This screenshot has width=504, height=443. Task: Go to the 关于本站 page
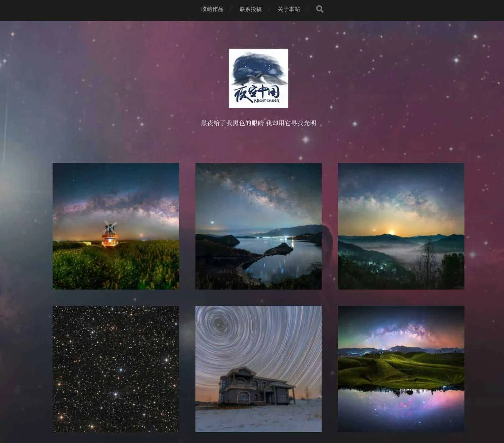coord(289,9)
